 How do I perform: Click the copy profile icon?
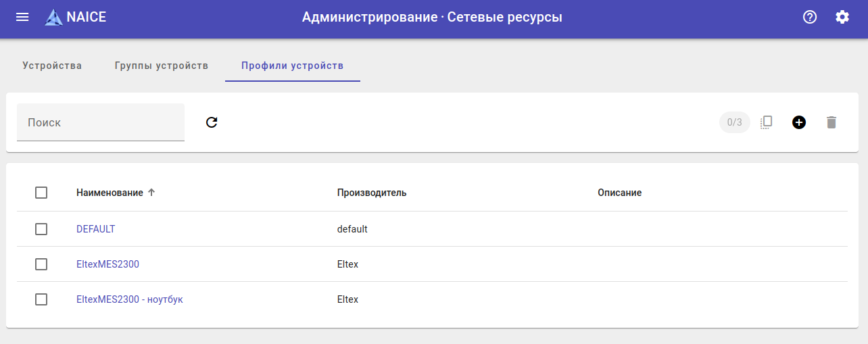(766, 122)
